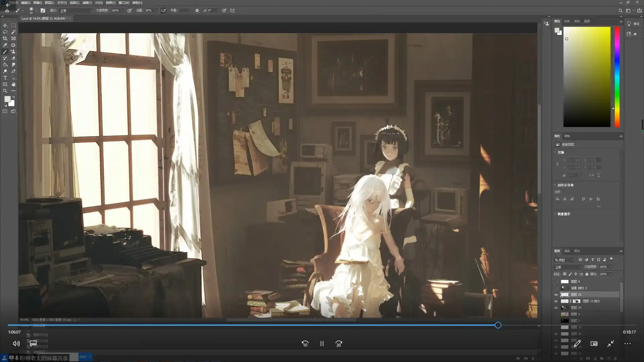The image size is (644, 362).
Task: Switch to the 路径 tab in layers panel
Action: (577, 251)
